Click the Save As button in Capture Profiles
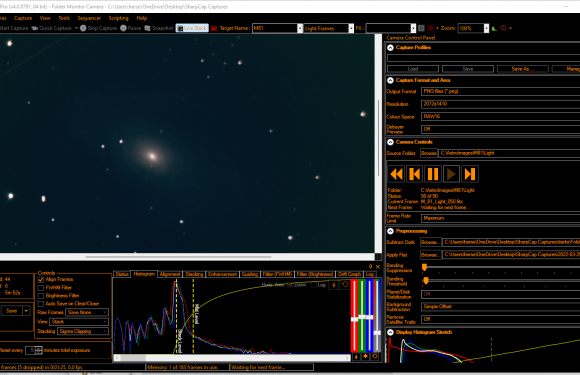 coord(523,69)
